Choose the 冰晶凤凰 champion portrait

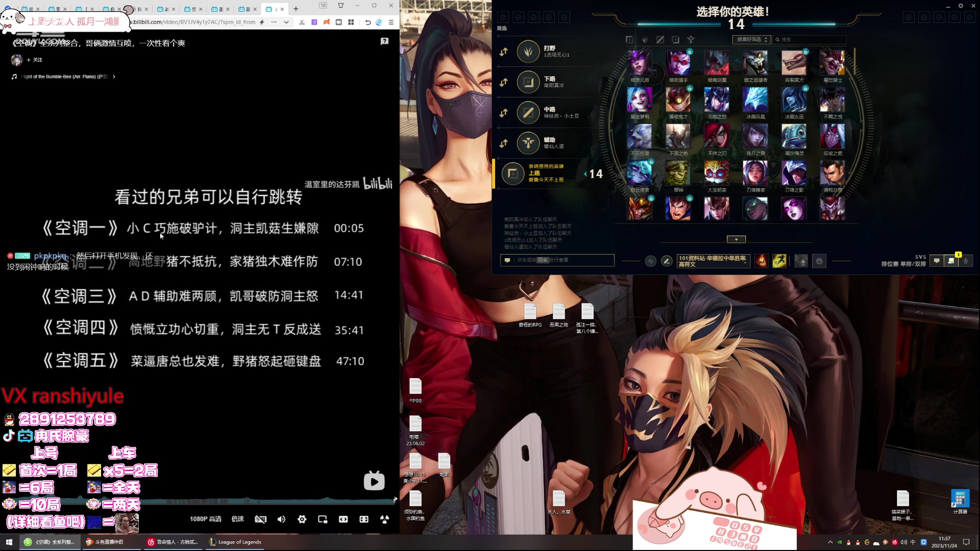[x=755, y=99]
